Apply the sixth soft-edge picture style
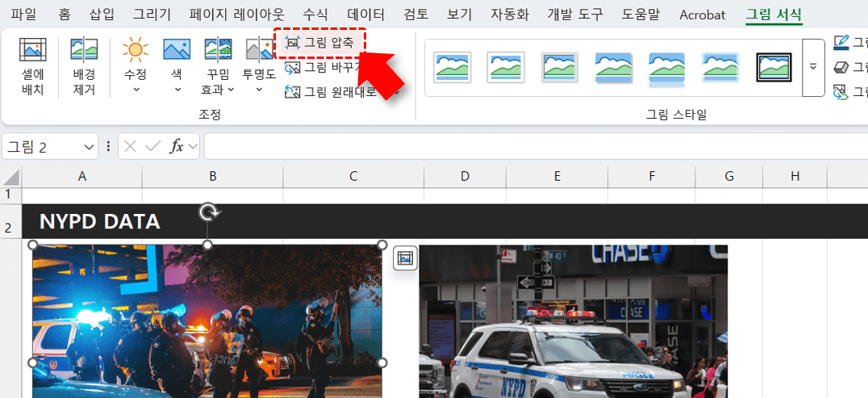 tap(720, 67)
